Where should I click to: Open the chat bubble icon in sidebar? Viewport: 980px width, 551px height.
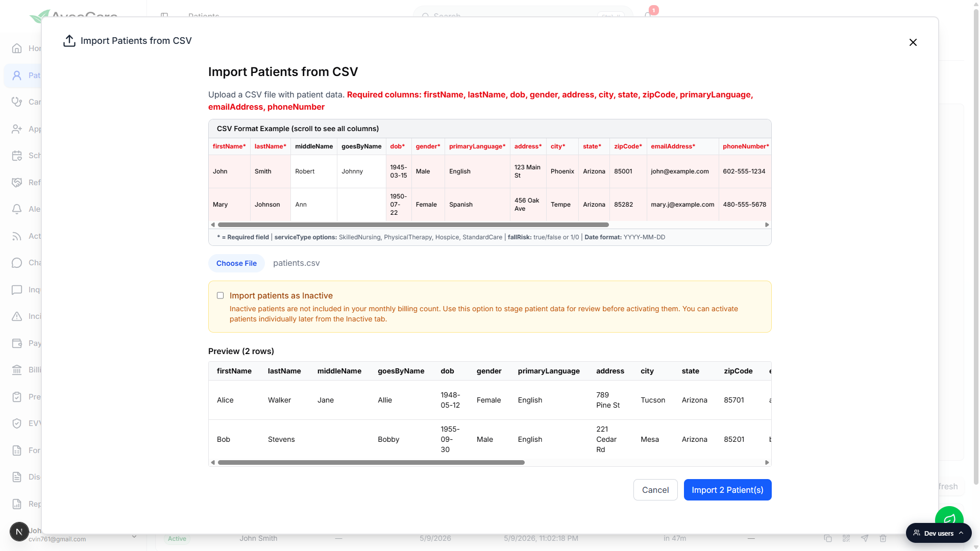[17, 263]
